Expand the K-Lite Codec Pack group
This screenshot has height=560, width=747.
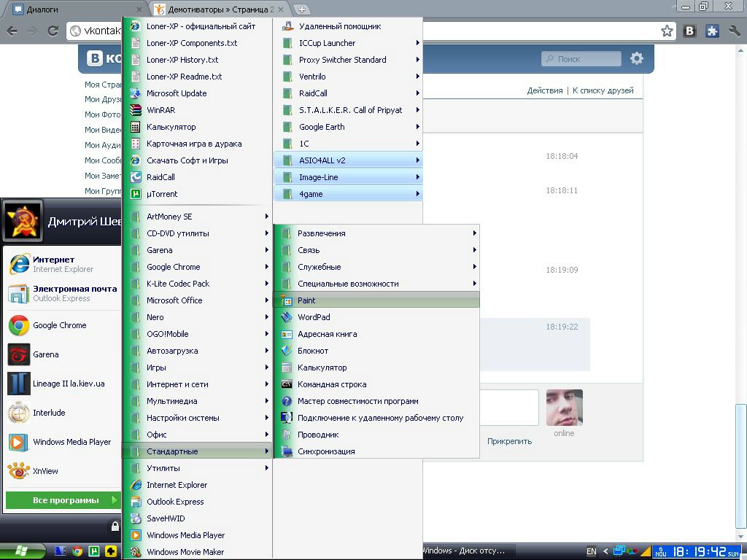(x=197, y=284)
